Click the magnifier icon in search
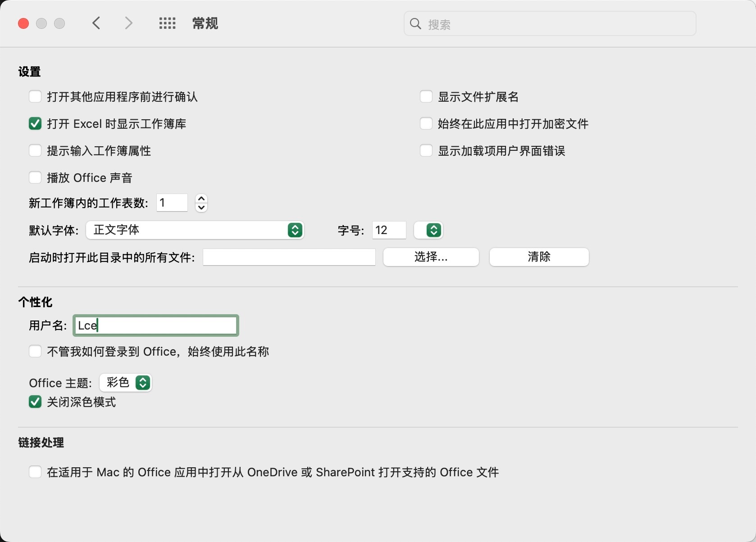Viewport: 756px width, 542px height. pos(415,24)
